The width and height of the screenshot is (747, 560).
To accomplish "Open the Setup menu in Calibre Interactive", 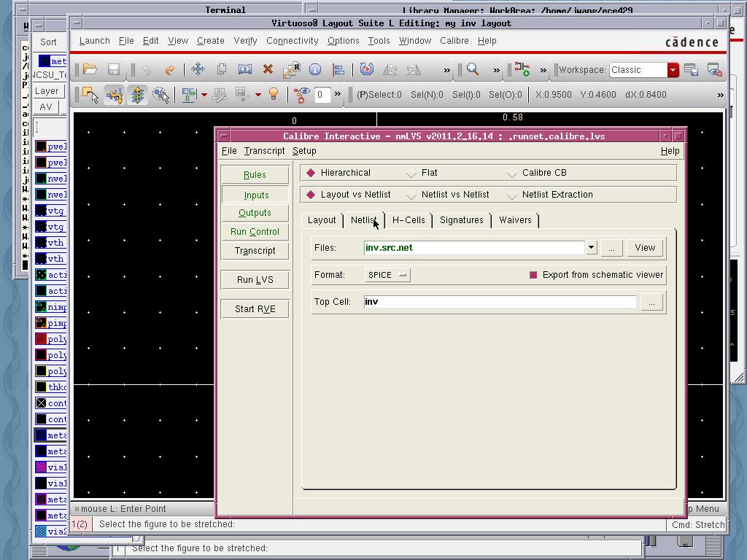I will (304, 151).
